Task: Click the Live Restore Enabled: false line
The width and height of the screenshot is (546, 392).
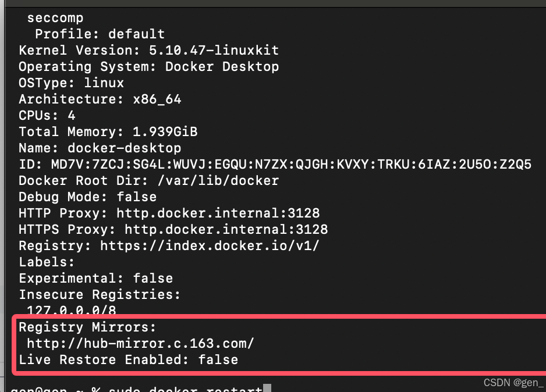Action: [128, 359]
